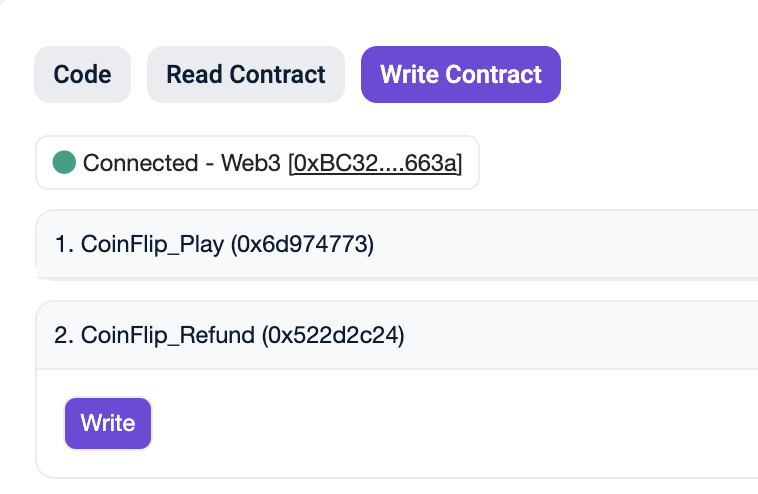Click the CoinFlip_Play function name

point(153,244)
